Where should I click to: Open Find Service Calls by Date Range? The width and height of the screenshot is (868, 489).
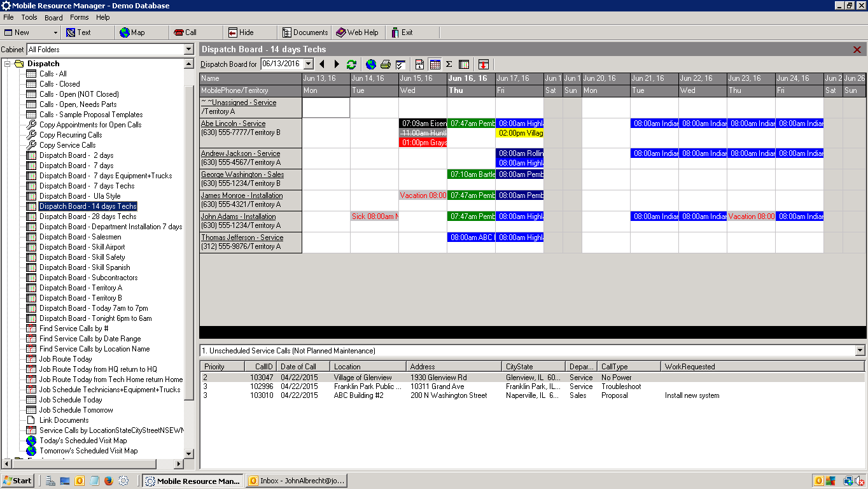pyautogui.click(x=90, y=339)
